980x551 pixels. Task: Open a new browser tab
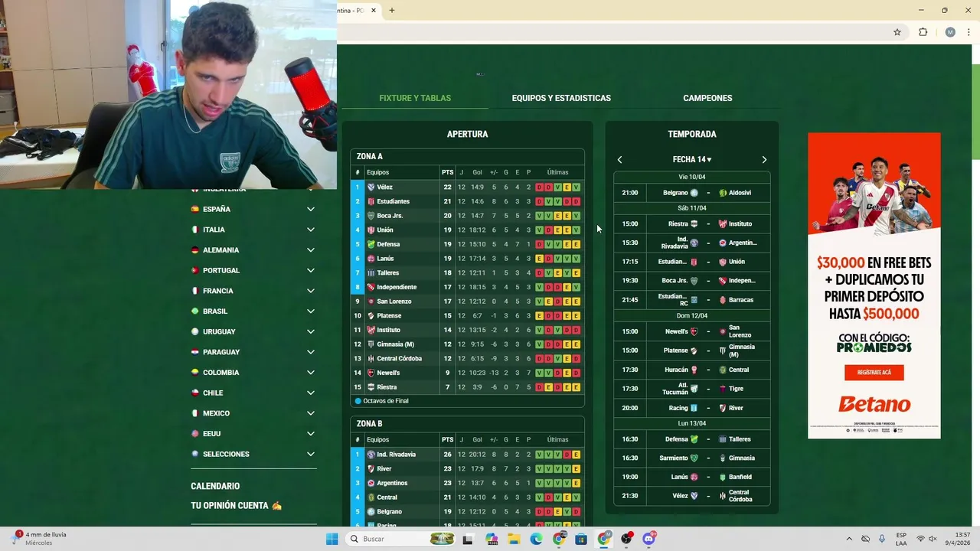391,10
